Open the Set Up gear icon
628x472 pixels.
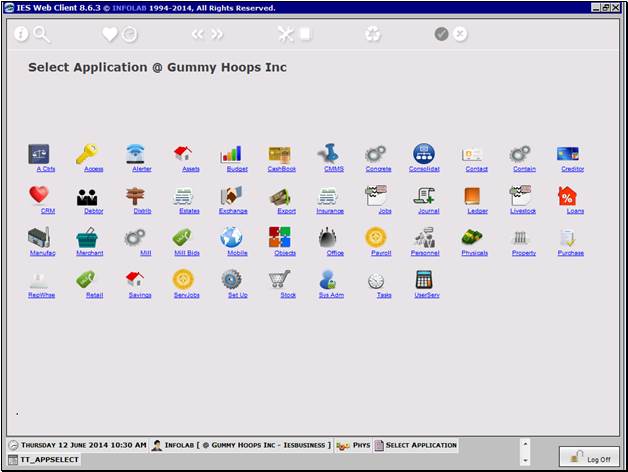[231, 279]
